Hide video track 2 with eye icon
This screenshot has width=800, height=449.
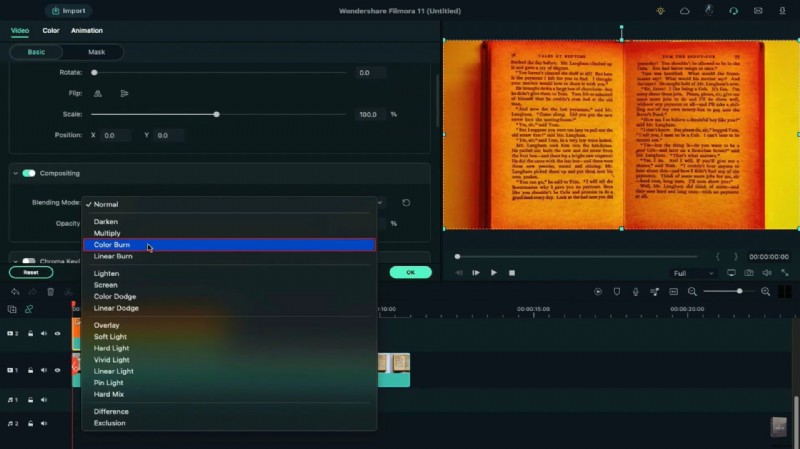(57, 334)
